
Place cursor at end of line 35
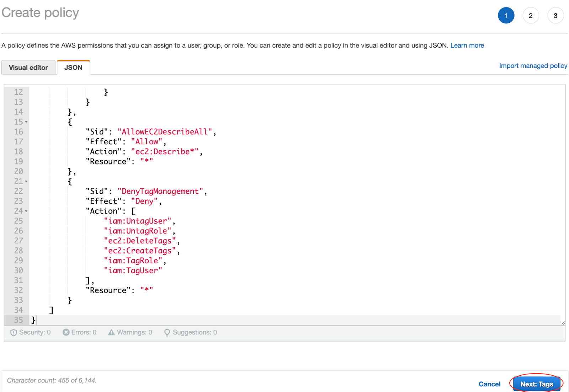coord(36,320)
